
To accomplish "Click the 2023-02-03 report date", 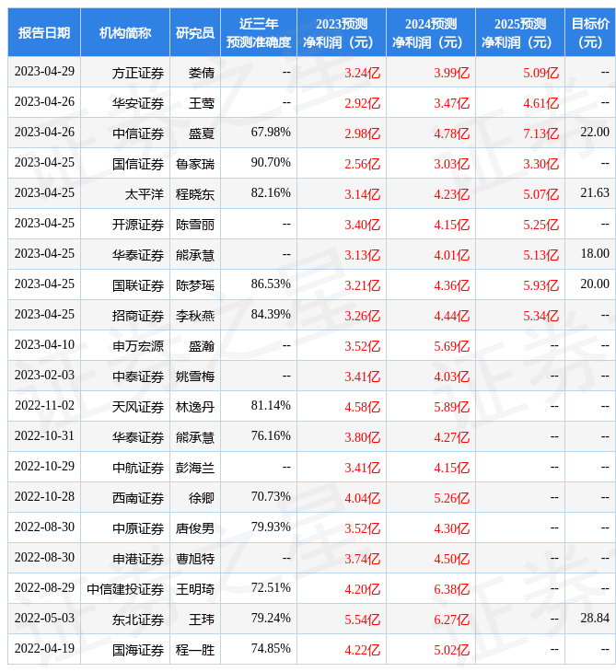I will [x=44, y=375].
